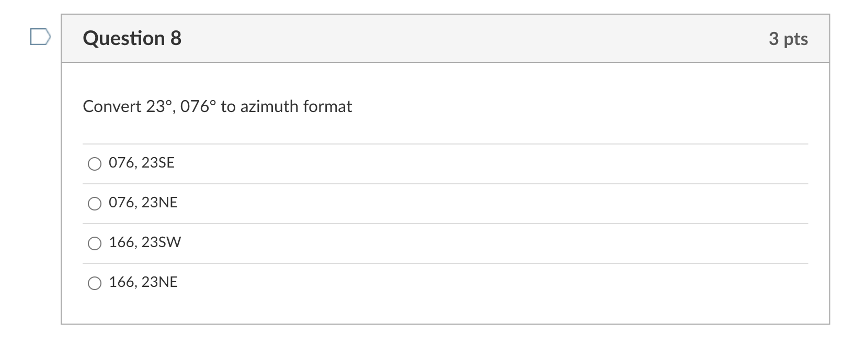This screenshot has height=355, width=868.
Task: Select the 166, 23SW option
Action: pos(94,243)
